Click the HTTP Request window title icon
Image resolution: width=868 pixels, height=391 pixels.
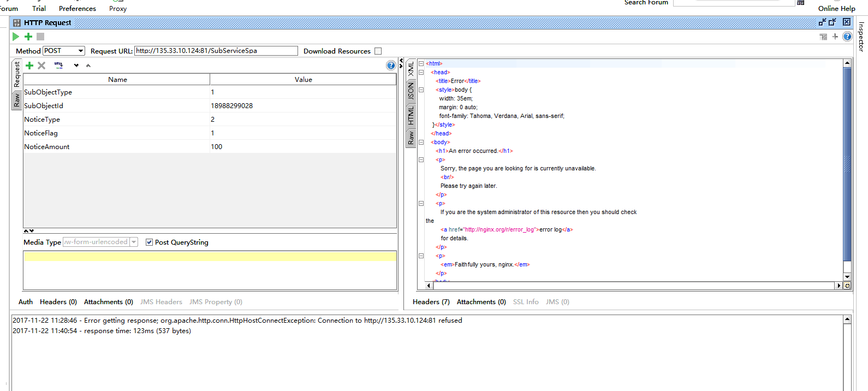pos(17,23)
